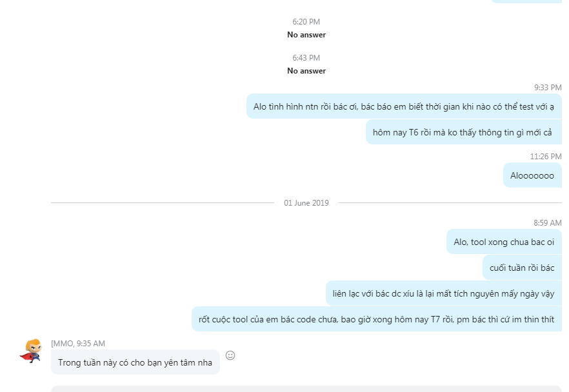Select the 'hôm nay T6 rồi' message bubble
Screen dimensions: 569x392
click(463, 133)
